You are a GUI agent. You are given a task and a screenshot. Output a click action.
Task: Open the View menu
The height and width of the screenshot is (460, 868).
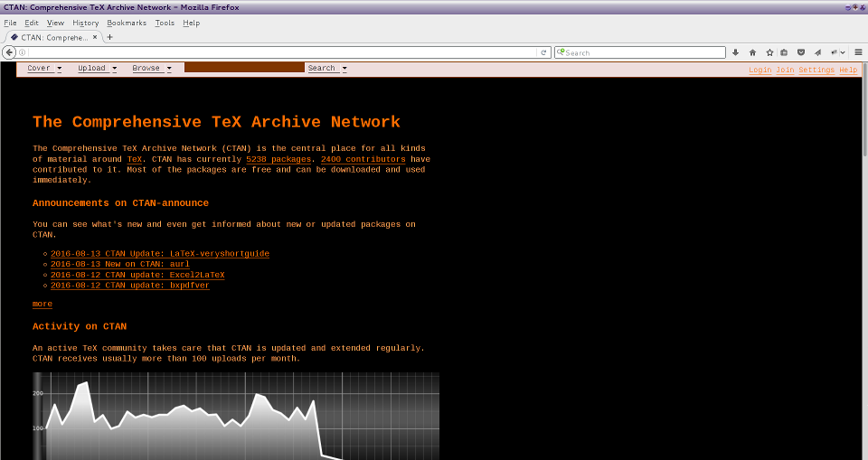[x=55, y=23]
